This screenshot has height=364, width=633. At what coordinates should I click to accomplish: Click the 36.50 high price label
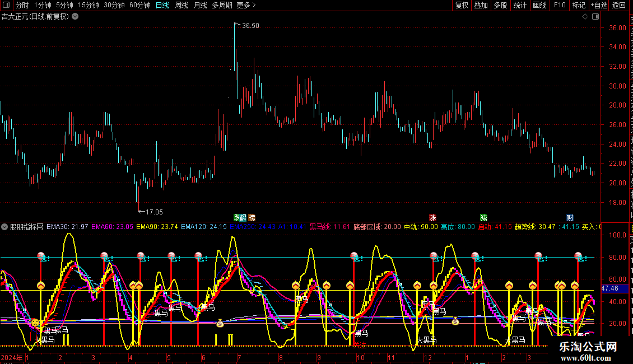point(250,25)
